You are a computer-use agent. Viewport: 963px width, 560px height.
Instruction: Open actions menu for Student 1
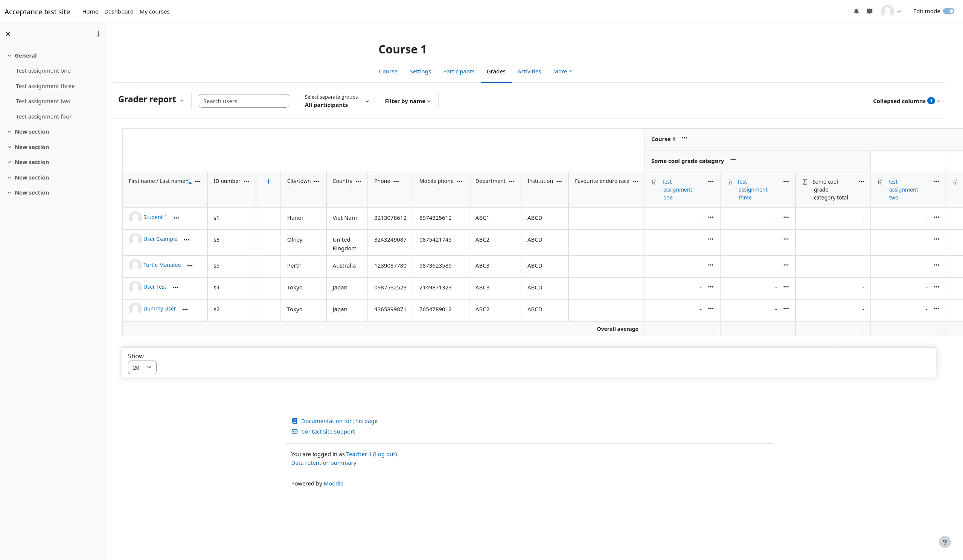tap(176, 218)
